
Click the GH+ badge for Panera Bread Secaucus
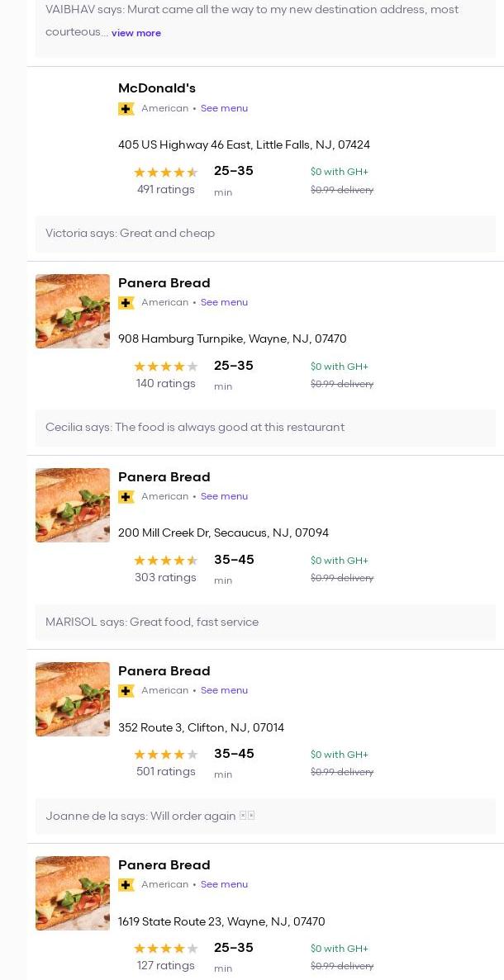[126, 497]
